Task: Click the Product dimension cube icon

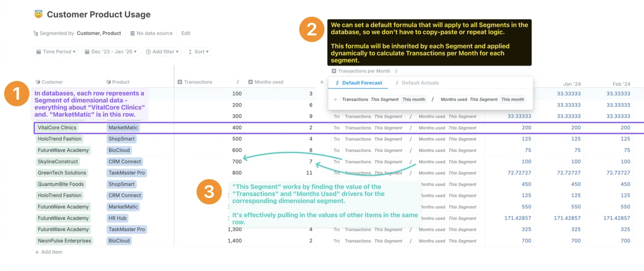Action: [x=108, y=82]
